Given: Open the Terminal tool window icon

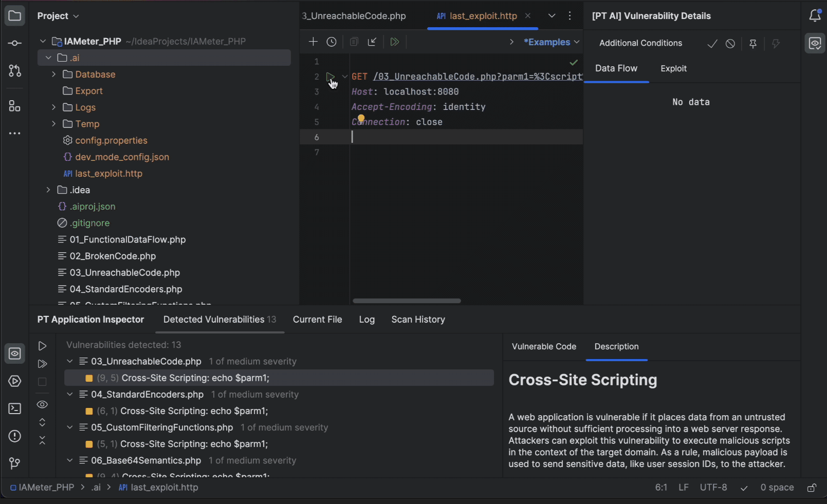Looking at the screenshot, I should click(15, 409).
